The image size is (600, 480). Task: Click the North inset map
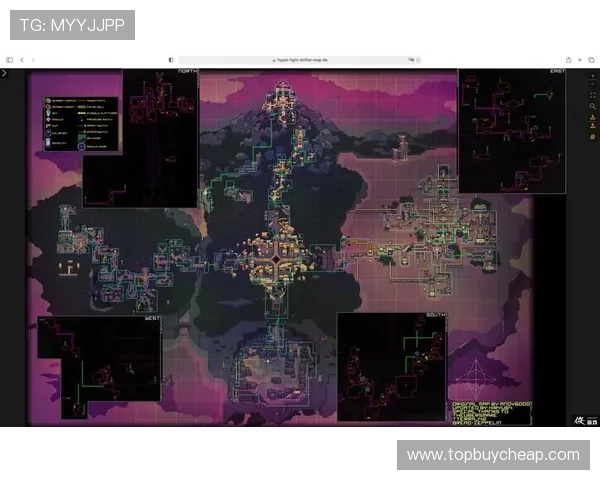click(140, 137)
